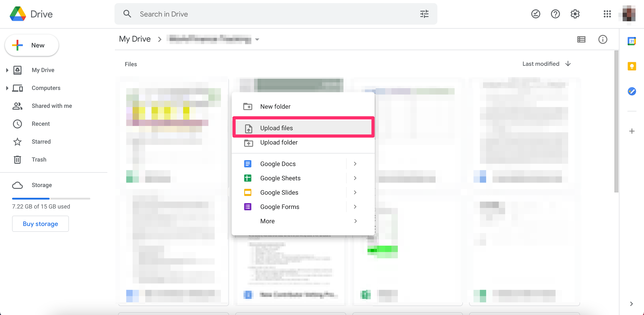Focus the Search in Drive field
The height and width of the screenshot is (315, 644).
click(276, 14)
